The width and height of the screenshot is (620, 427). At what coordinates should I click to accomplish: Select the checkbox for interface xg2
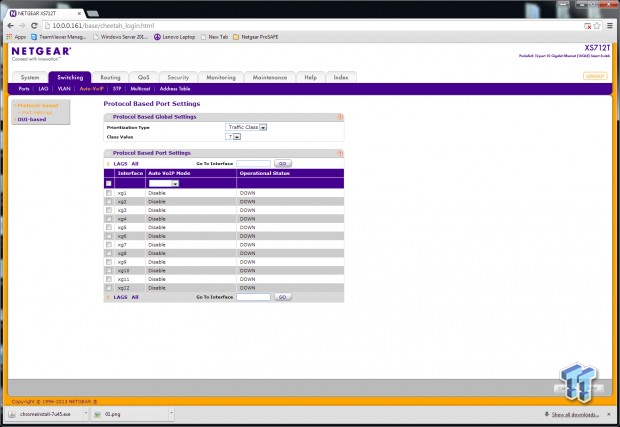click(x=109, y=202)
